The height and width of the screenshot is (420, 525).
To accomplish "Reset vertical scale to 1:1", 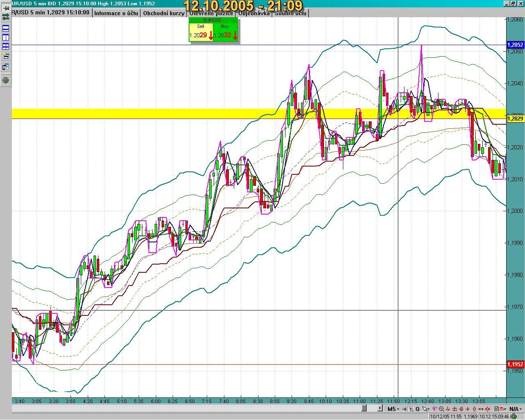I will [x=474, y=409].
